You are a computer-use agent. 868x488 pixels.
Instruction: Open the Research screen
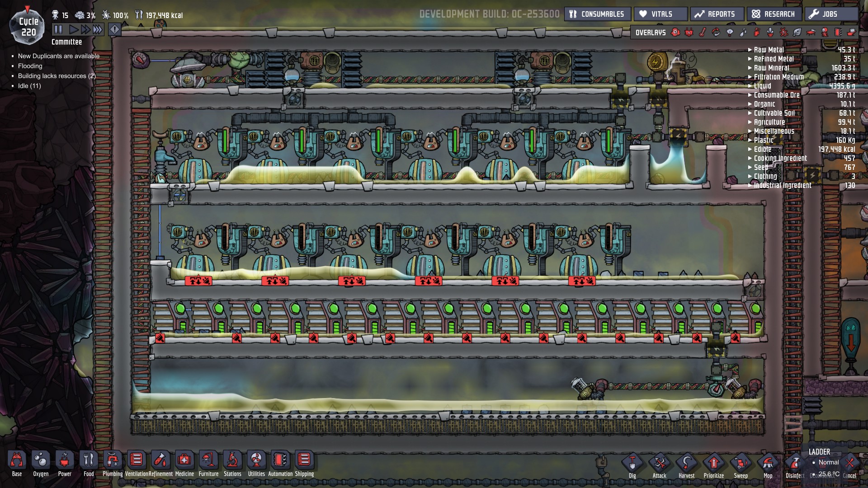point(774,14)
